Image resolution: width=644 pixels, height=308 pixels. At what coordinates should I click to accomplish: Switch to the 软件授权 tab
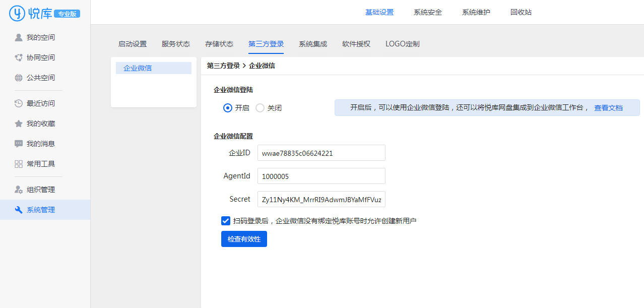point(356,44)
